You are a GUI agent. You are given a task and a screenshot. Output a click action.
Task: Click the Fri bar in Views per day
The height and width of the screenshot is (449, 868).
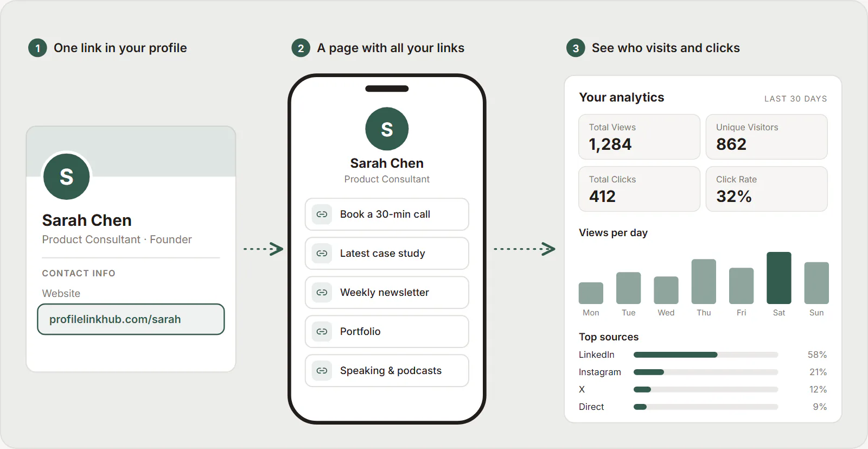741,286
